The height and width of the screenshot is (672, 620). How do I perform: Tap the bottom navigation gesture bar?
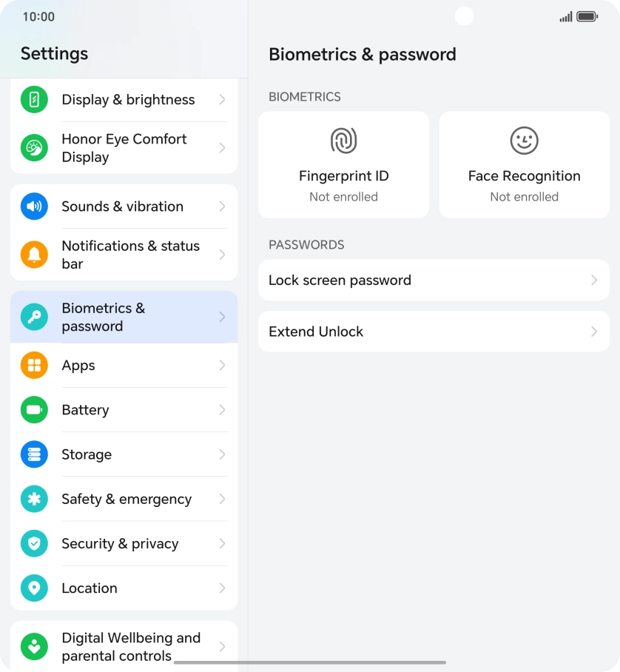pos(310,662)
